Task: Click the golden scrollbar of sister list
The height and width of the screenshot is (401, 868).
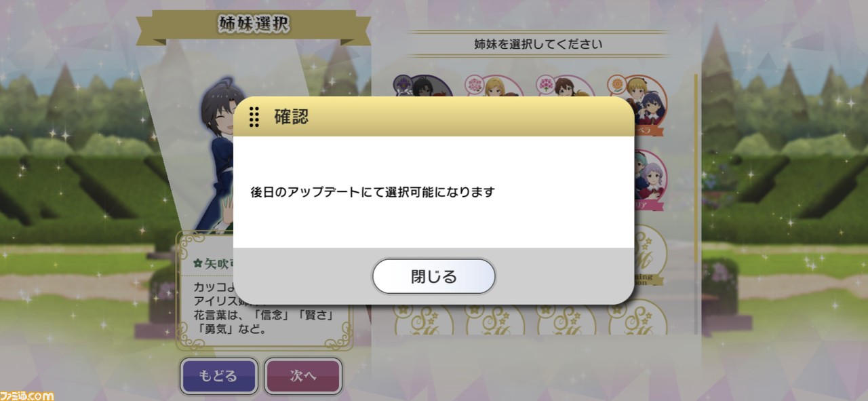Action: click(695, 170)
